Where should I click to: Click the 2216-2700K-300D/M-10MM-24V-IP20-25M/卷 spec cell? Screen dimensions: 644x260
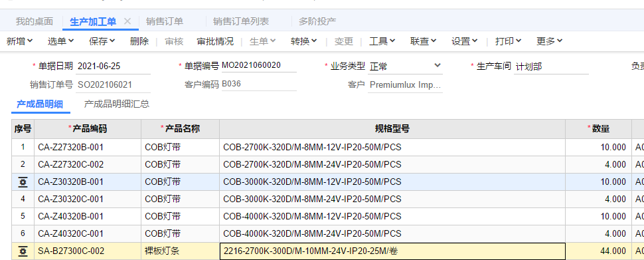click(x=392, y=251)
